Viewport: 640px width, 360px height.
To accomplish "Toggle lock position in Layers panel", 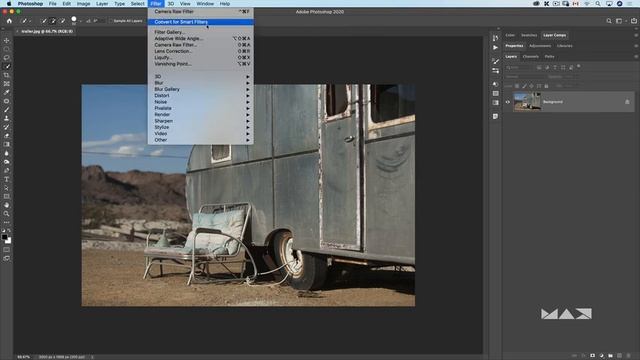I will click(531, 86).
